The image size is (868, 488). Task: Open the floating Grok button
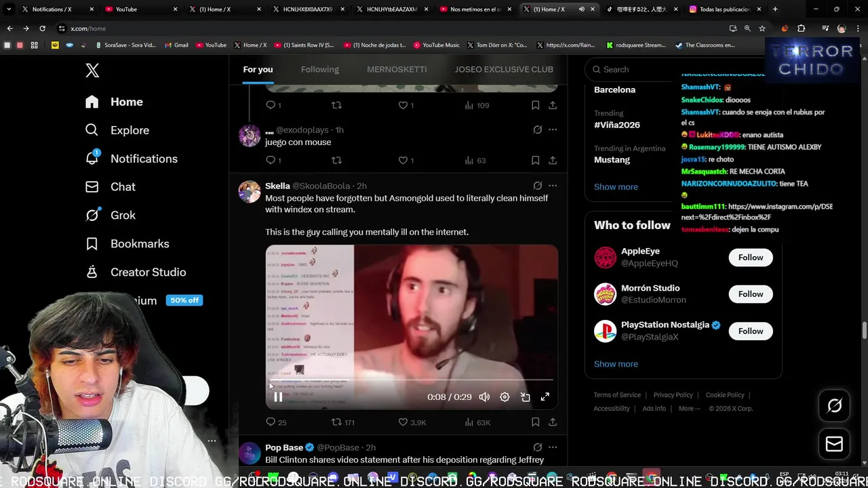coord(834,405)
